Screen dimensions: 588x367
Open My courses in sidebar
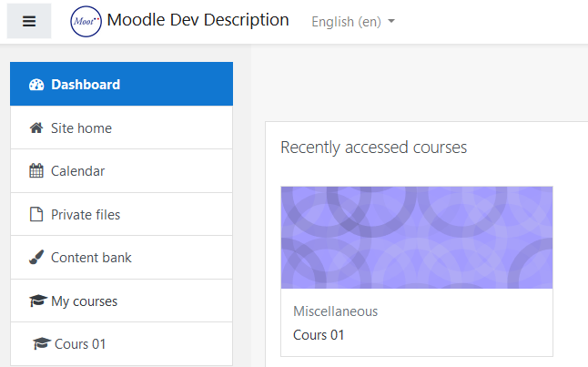click(x=121, y=301)
